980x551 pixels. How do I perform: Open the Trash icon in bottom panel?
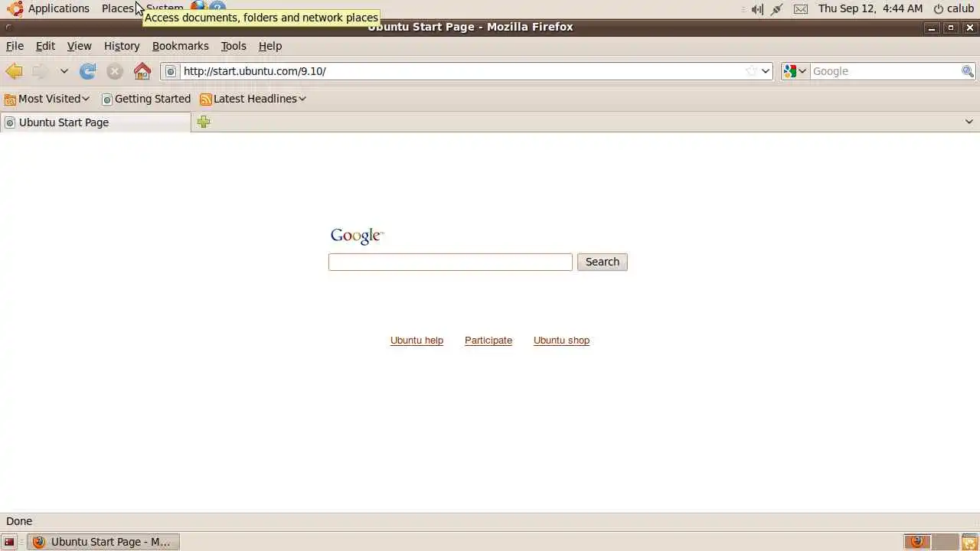[969, 542]
